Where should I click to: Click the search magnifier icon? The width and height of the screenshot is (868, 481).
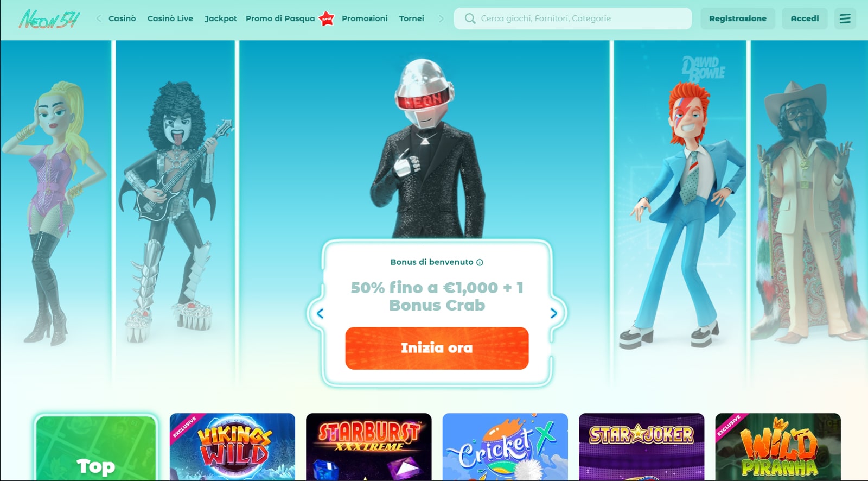pyautogui.click(x=470, y=18)
